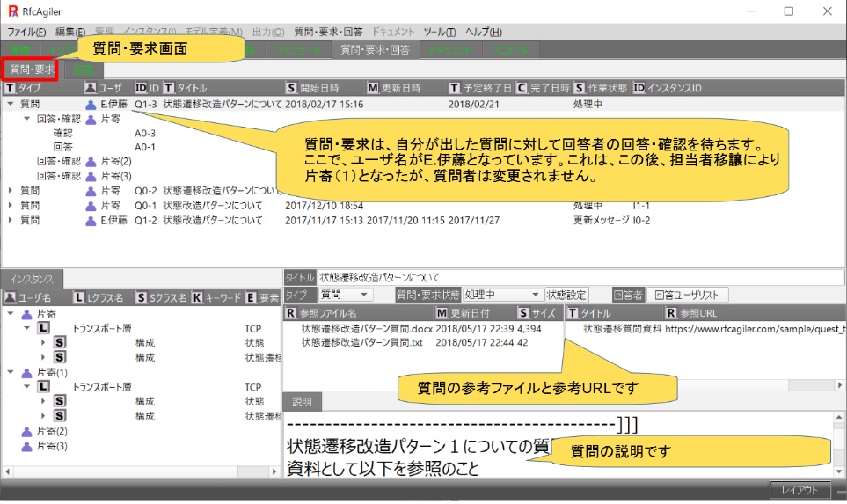Open 質問・要求・回答 in the menu bar
Image resolution: width=847 pixels, height=504 pixels.
click(x=328, y=32)
